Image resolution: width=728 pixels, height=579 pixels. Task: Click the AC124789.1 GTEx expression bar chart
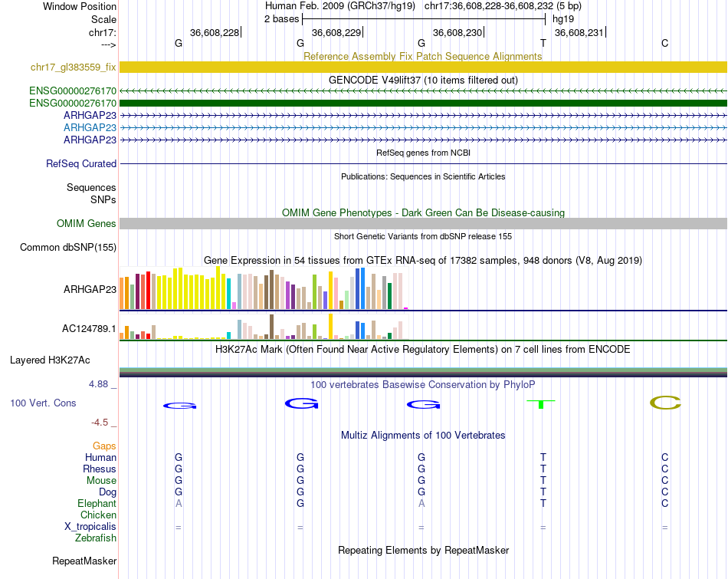[x=264, y=327]
